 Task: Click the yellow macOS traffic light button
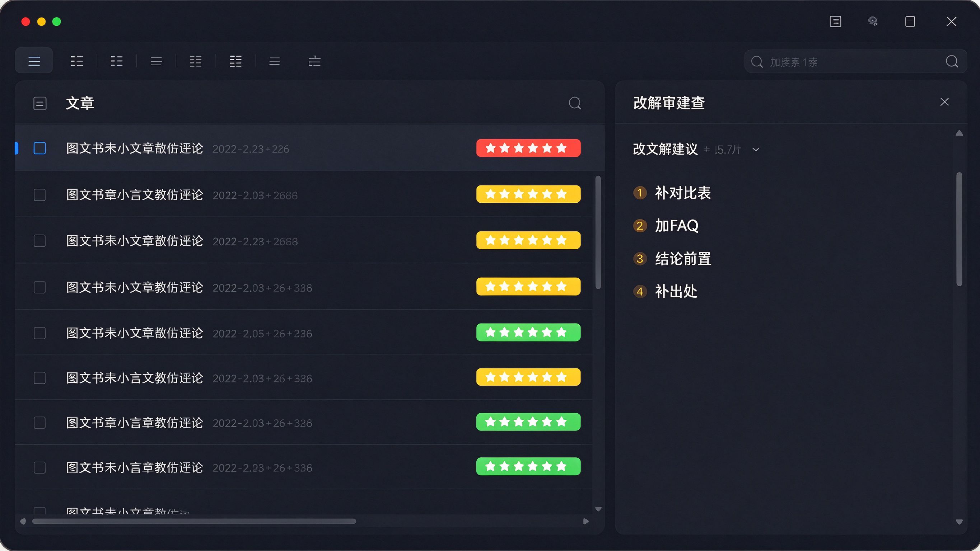(x=42, y=22)
